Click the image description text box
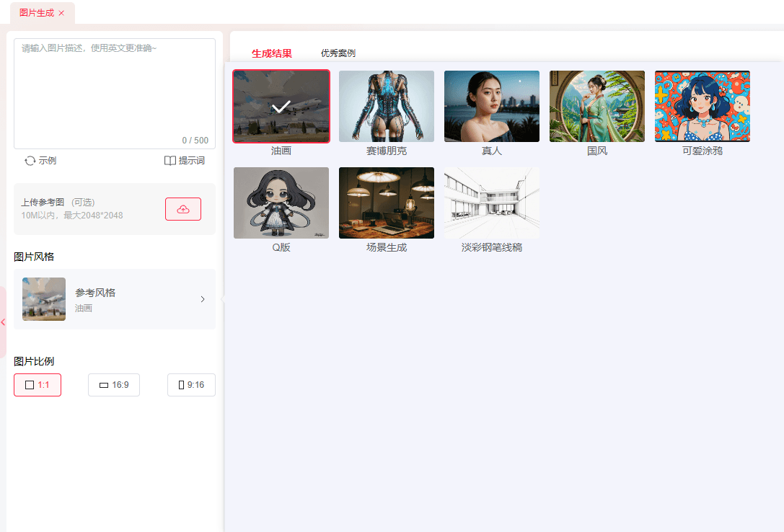The height and width of the screenshot is (532, 784). coord(115,94)
